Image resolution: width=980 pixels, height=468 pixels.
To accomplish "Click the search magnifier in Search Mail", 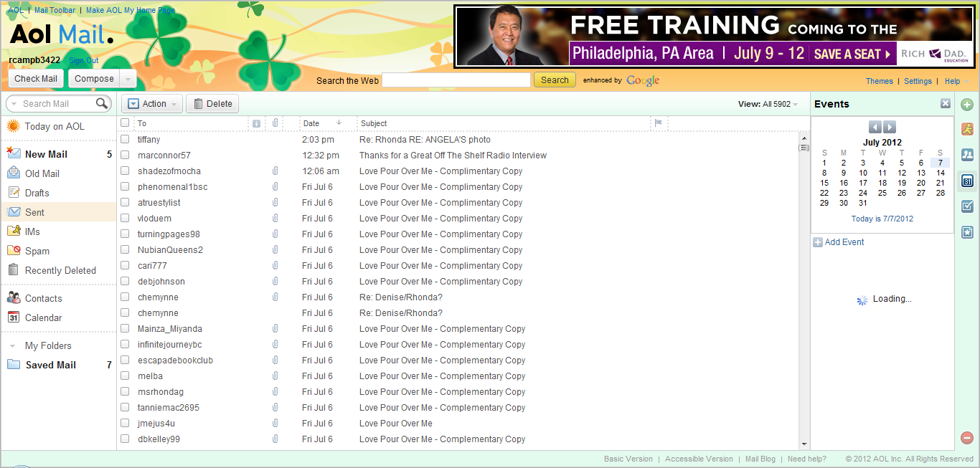I will pos(102,104).
